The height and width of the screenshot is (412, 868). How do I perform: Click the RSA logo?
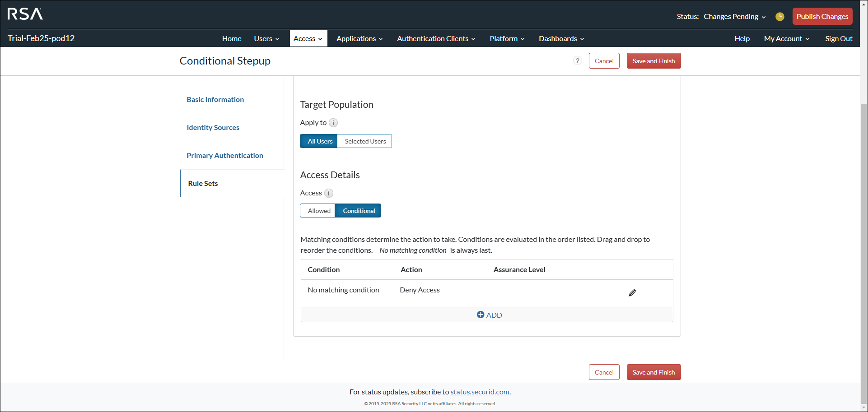(24, 14)
